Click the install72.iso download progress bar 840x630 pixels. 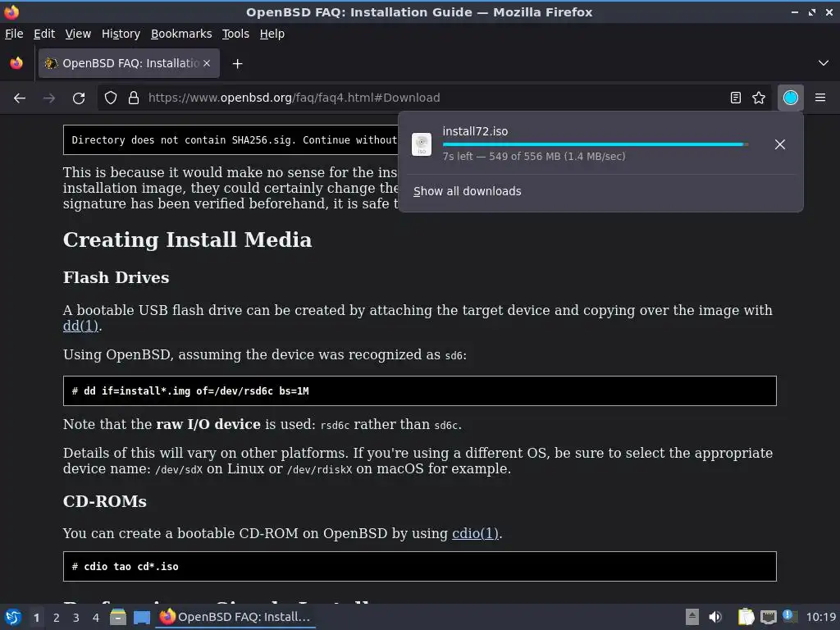click(596, 144)
